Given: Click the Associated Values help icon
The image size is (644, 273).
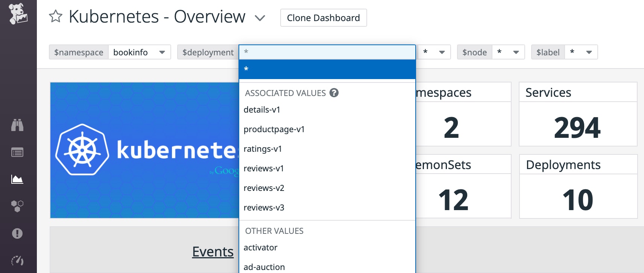Looking at the screenshot, I should (x=334, y=93).
